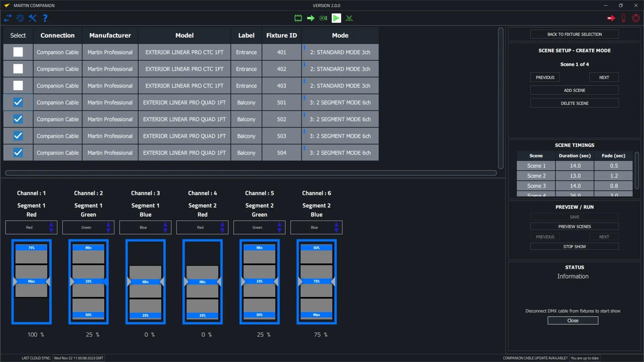644x362 pixels.
Task: Click the green play button icon
Action: tap(336, 18)
